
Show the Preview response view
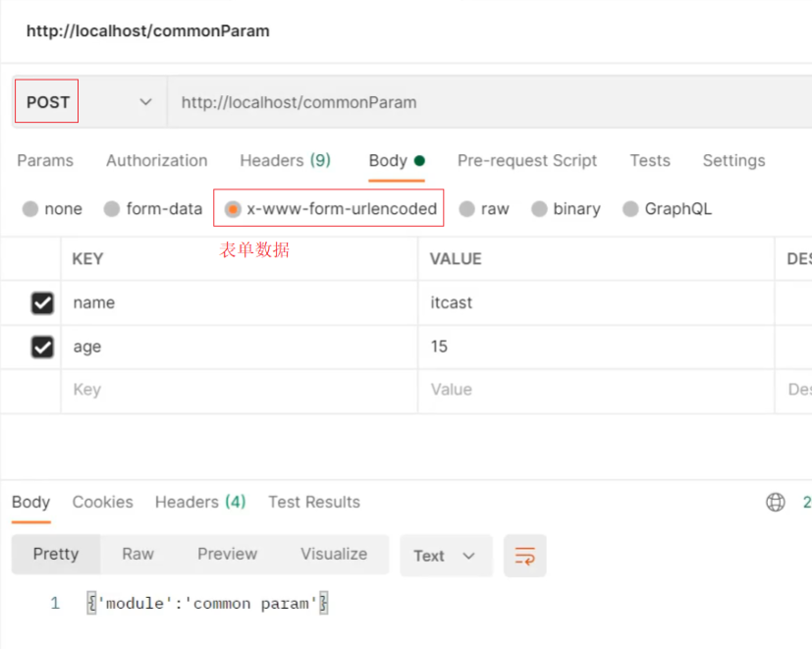[x=227, y=554]
